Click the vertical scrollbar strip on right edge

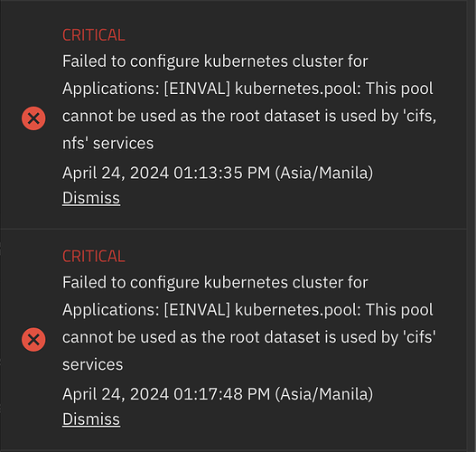pyautogui.click(x=471, y=226)
